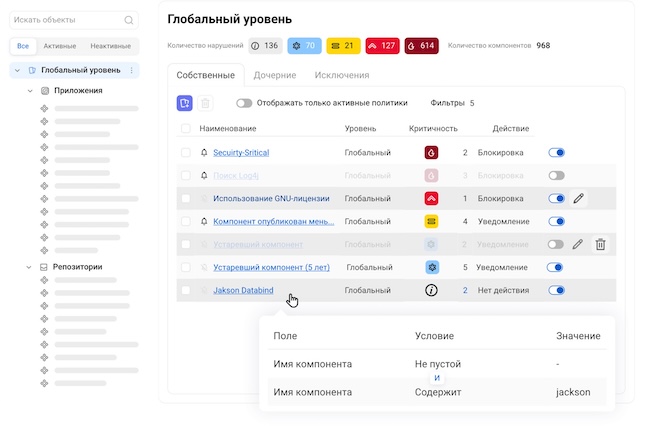Collapse the Репозитории tree node

[x=29, y=267]
